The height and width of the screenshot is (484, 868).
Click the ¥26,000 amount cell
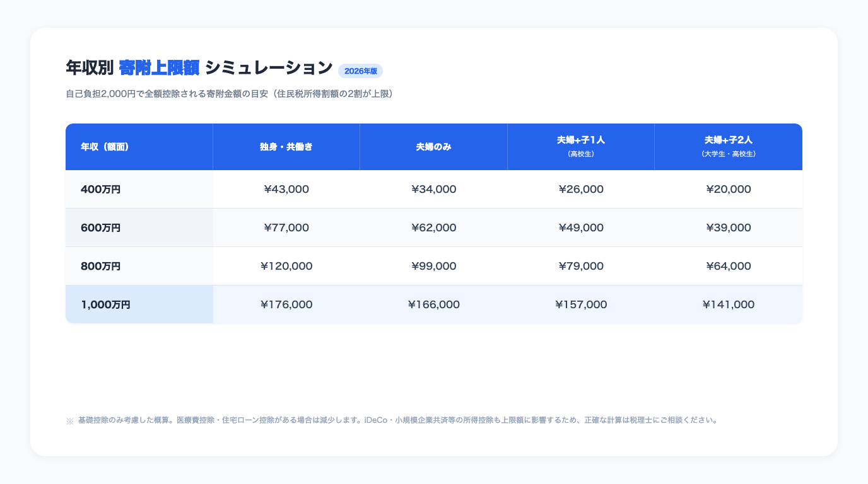[581, 189]
